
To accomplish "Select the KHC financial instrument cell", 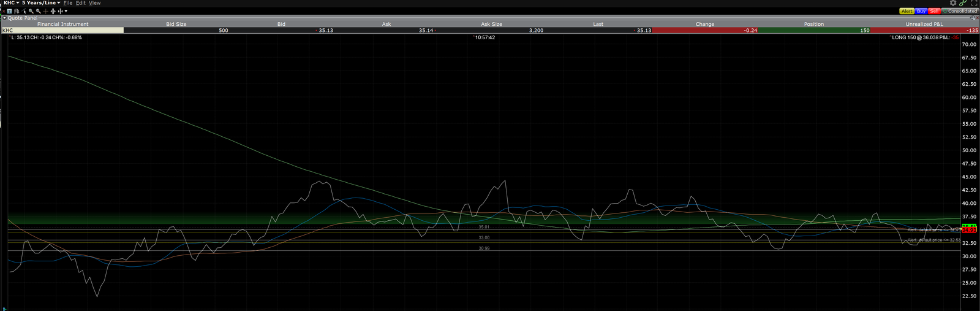I will tap(62, 30).
